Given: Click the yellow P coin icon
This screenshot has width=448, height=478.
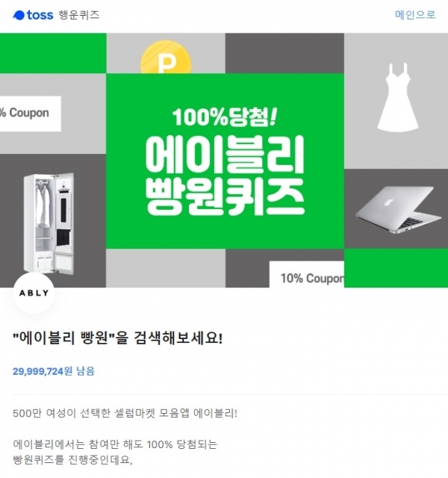Looking at the screenshot, I should click(166, 58).
